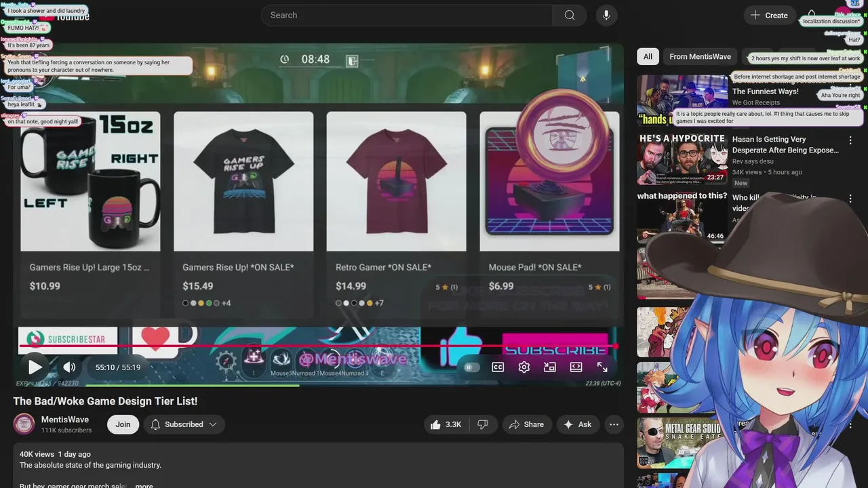This screenshot has width=868, height=488.
Task: Open the Create menu
Action: [x=770, y=15]
